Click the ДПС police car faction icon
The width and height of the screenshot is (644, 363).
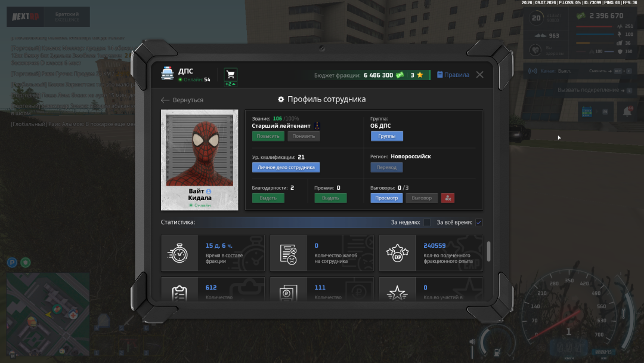(167, 73)
